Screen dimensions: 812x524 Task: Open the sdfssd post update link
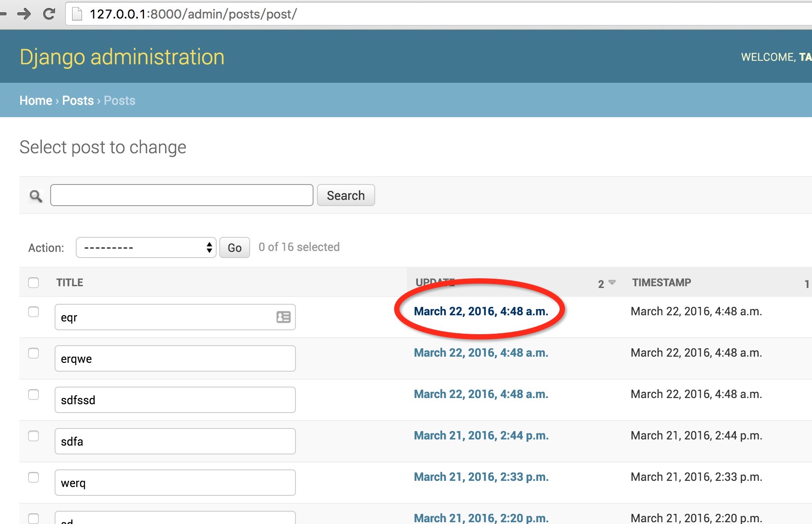pyautogui.click(x=481, y=394)
